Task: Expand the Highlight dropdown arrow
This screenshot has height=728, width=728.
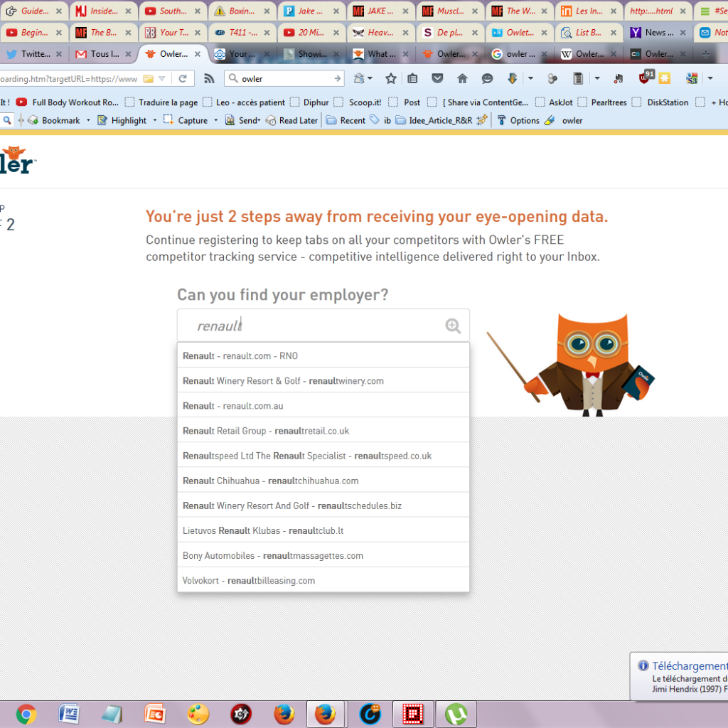Action: click(154, 120)
